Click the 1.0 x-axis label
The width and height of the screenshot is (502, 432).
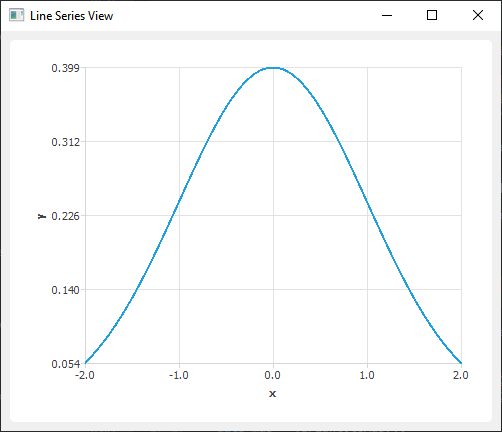pos(367,375)
